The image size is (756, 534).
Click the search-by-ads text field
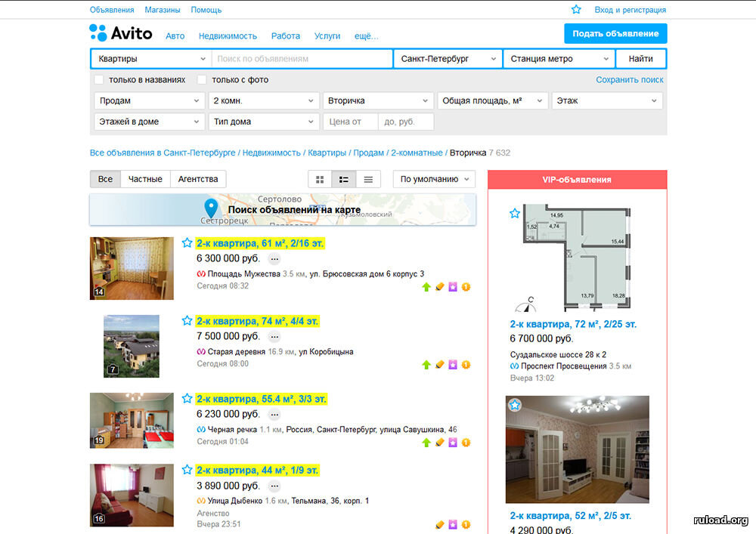click(x=302, y=59)
